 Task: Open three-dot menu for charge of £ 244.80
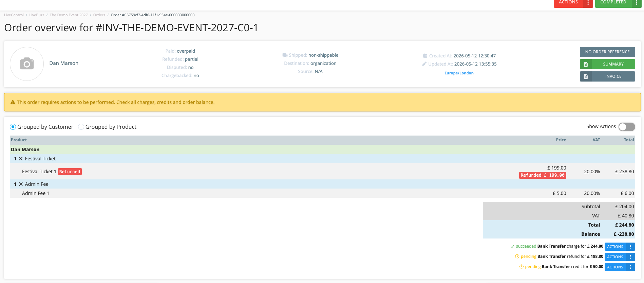coord(630,247)
